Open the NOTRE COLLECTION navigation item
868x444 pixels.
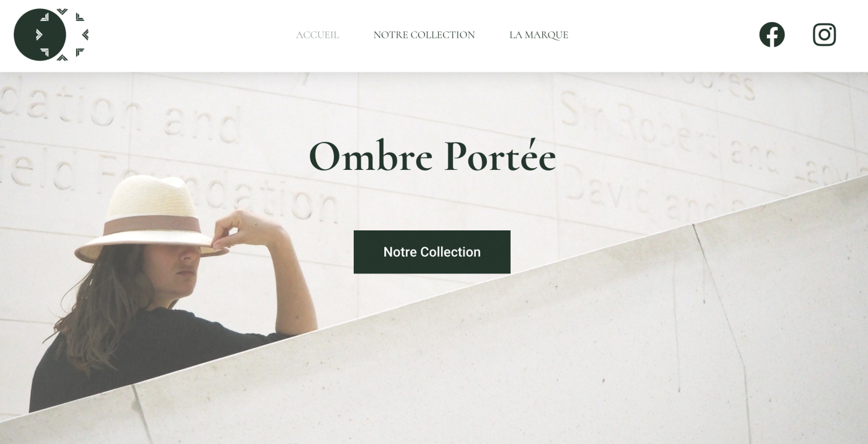click(x=424, y=35)
